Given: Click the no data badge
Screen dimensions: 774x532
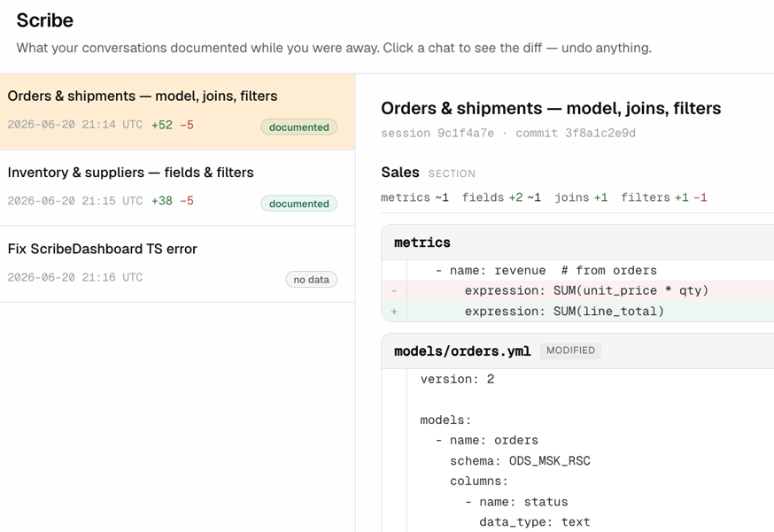Looking at the screenshot, I should pos(311,280).
